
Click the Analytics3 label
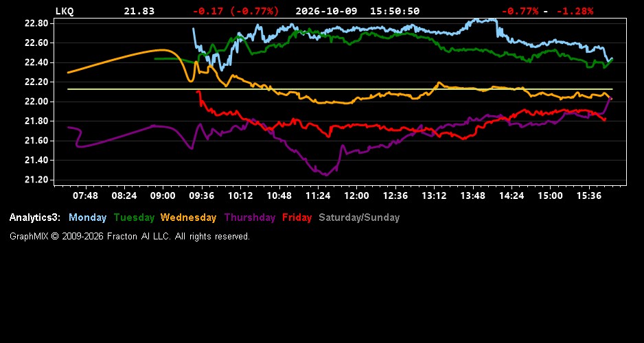click(x=35, y=218)
